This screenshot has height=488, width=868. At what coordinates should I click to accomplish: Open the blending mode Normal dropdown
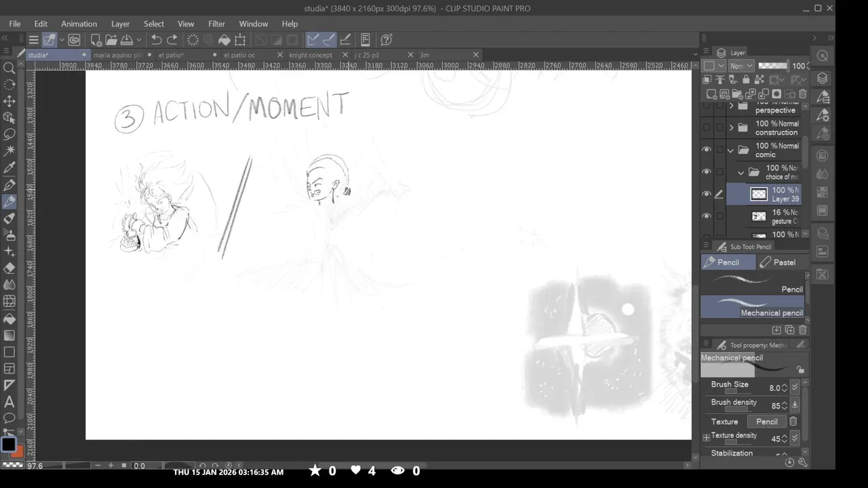[741, 66]
